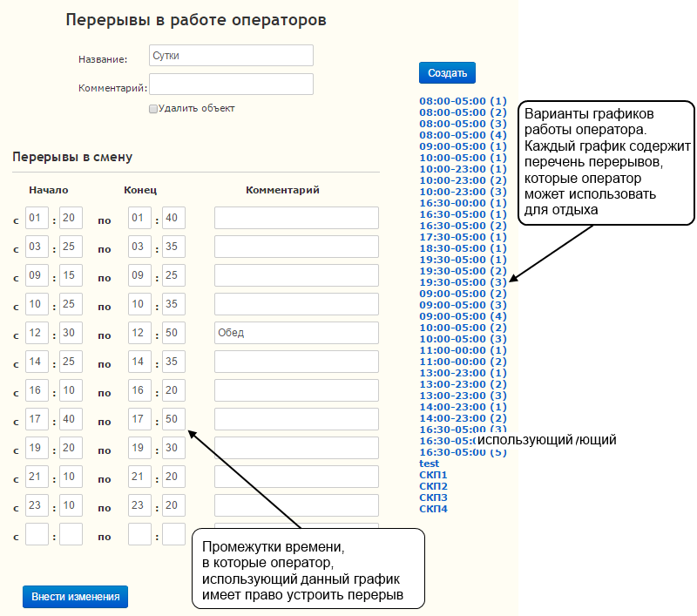Open the 09:00-05:00 (4) schedule
Viewport: 697px width, 616px height.
click(464, 316)
